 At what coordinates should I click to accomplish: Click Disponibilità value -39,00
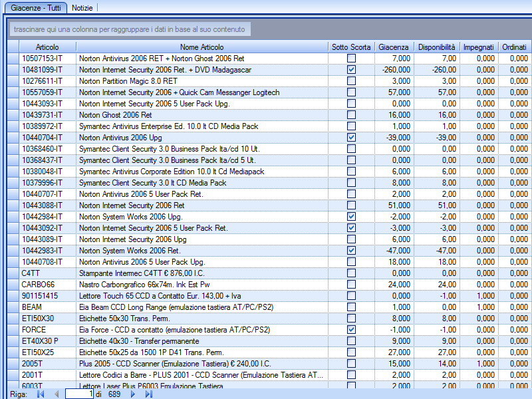coord(446,138)
